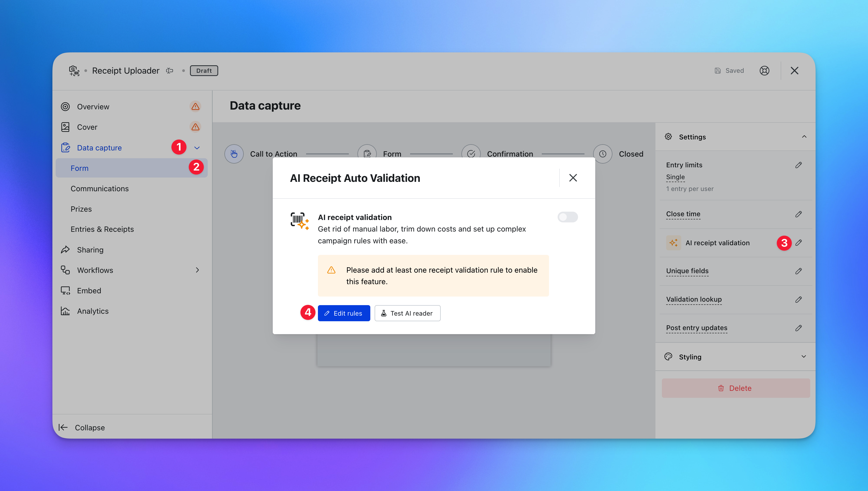Edit Entry limits pencil icon

pyautogui.click(x=798, y=165)
